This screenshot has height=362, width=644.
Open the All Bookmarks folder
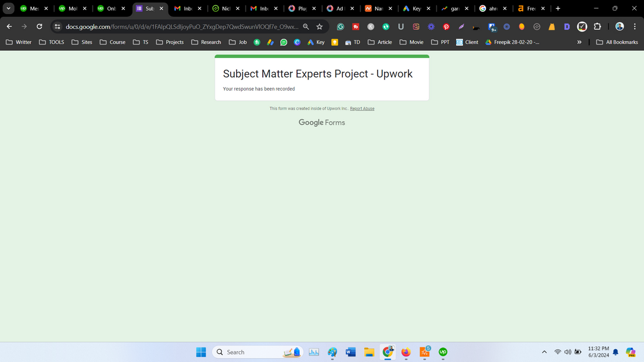pyautogui.click(x=617, y=42)
